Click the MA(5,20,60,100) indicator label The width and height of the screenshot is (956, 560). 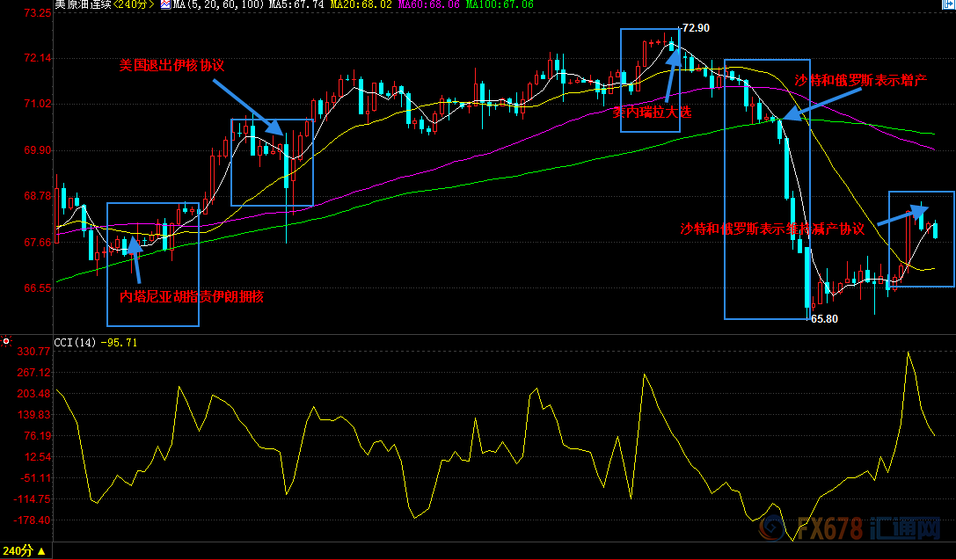pos(219,5)
